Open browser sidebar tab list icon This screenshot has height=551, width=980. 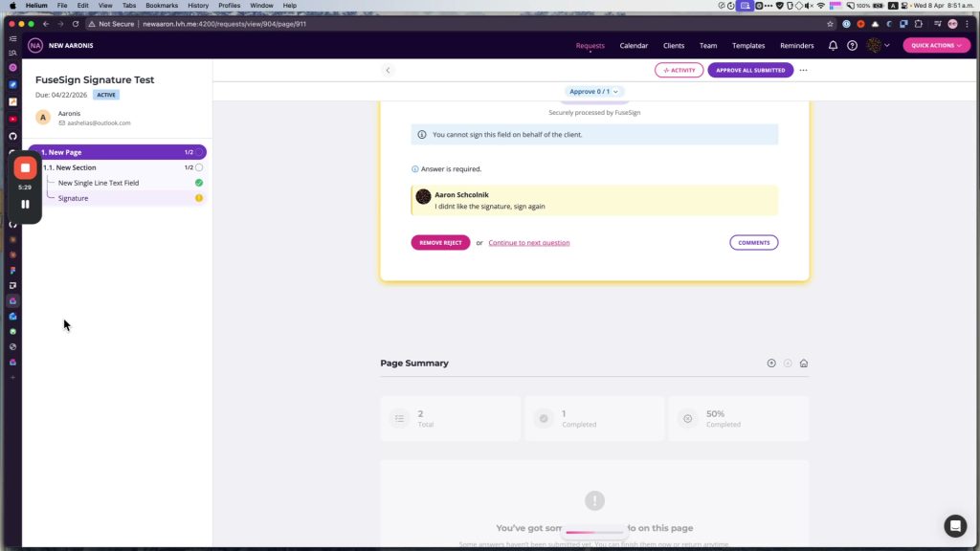(x=12, y=38)
